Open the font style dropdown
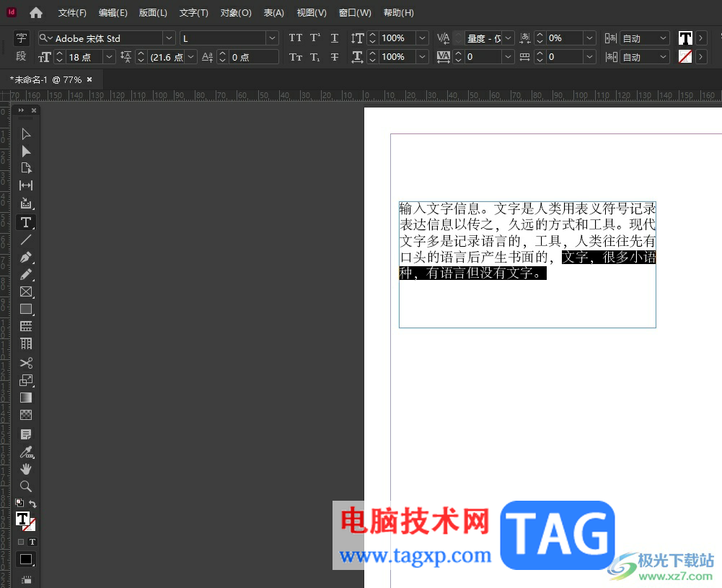The width and height of the screenshot is (722, 588). 272,38
